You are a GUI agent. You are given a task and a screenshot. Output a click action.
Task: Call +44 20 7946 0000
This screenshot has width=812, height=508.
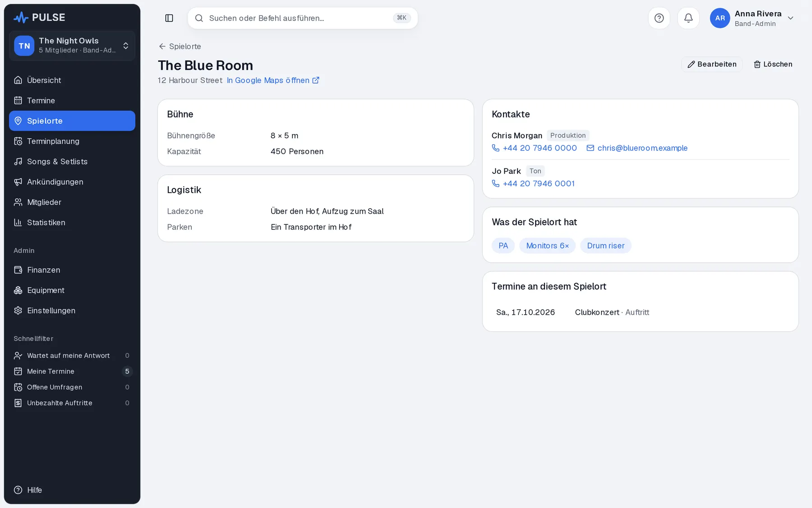(535, 148)
